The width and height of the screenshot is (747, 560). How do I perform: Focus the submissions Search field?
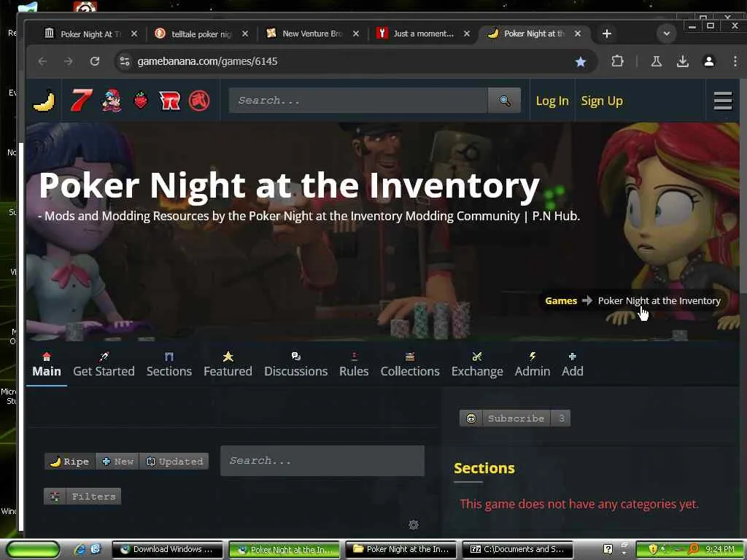point(322,461)
